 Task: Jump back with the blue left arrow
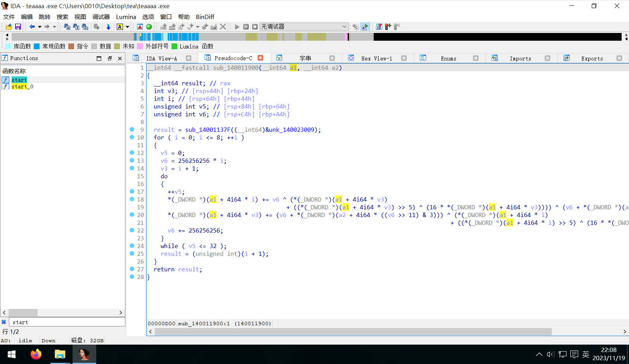[x=32, y=27]
